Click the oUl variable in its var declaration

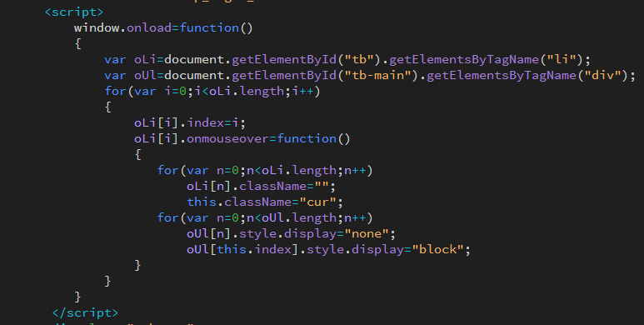click(145, 76)
